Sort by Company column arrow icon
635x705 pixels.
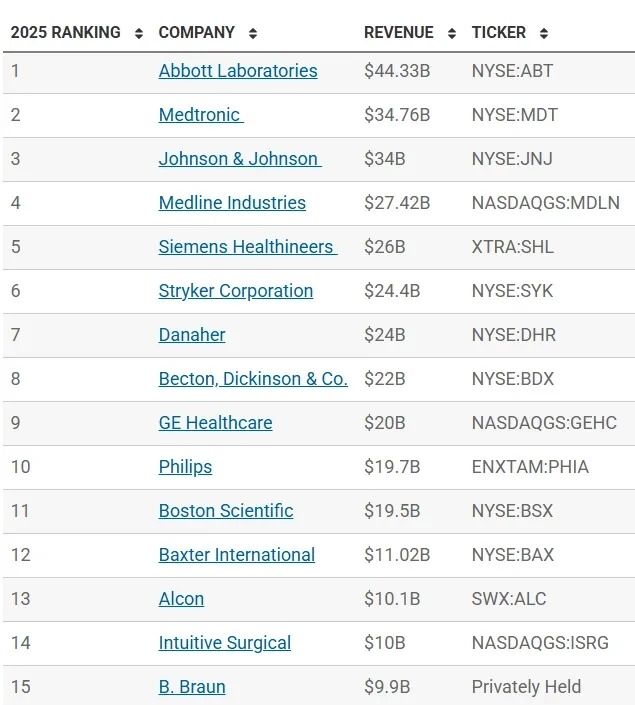click(x=253, y=33)
